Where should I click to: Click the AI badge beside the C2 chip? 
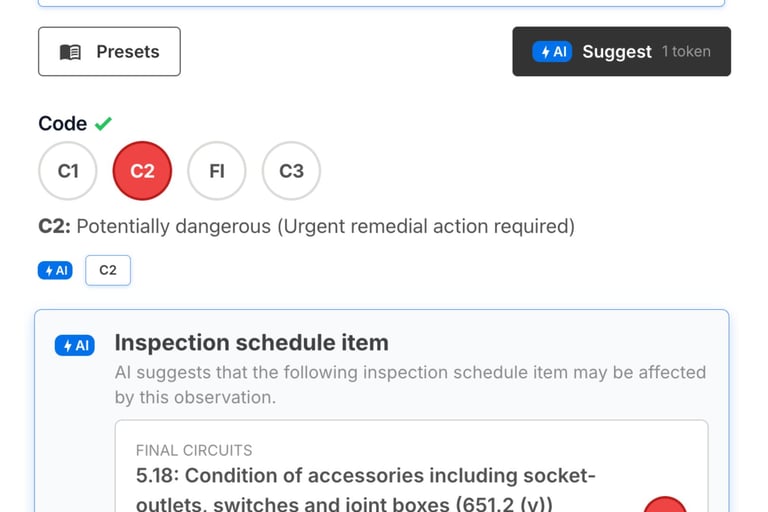point(55,270)
